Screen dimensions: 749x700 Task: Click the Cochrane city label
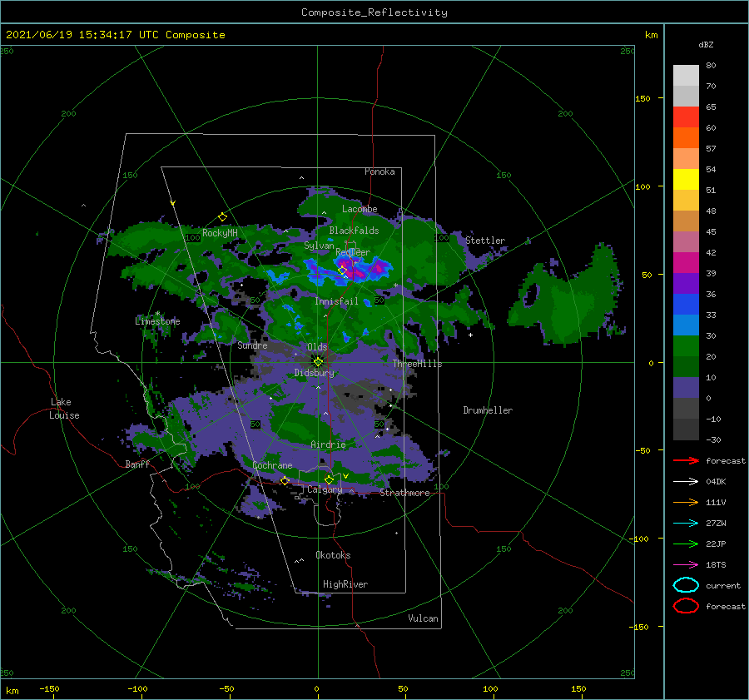272,465
